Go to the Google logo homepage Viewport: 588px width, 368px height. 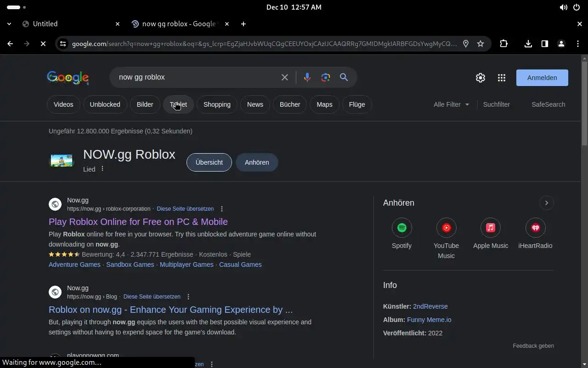click(68, 78)
